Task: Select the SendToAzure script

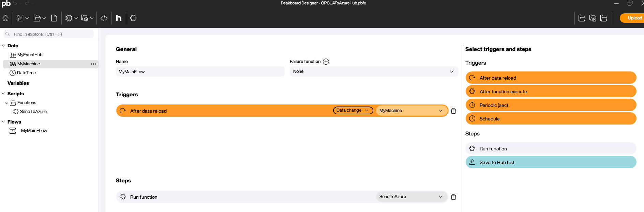Action: tap(33, 112)
